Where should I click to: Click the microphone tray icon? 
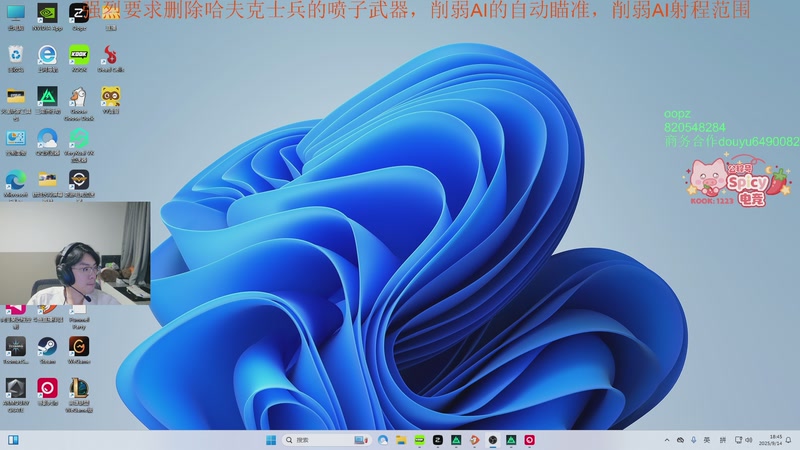pyautogui.click(x=693, y=440)
